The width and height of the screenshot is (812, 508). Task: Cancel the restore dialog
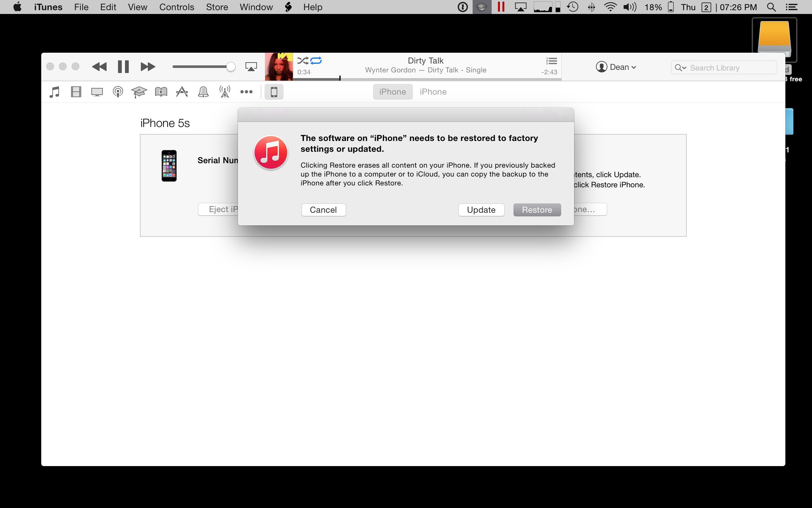(x=324, y=210)
